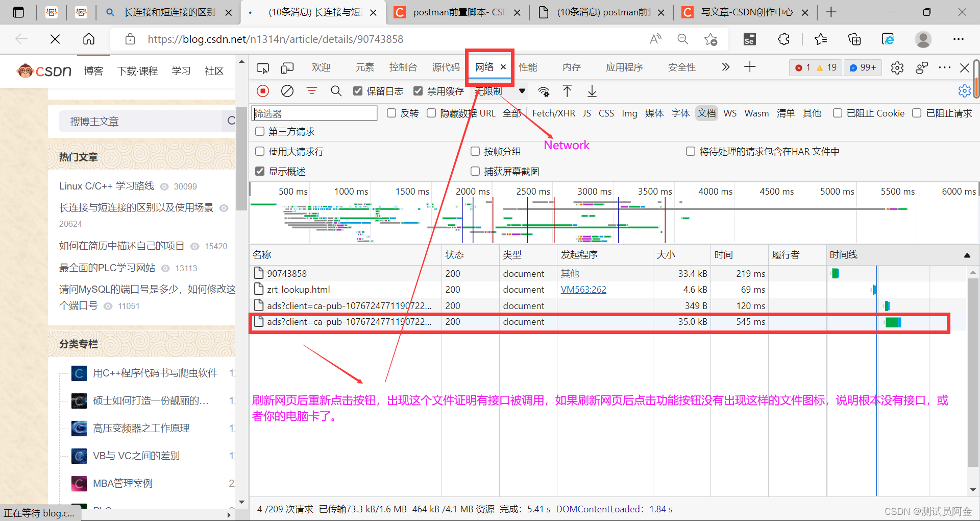Click browser read aloud icon
The height and width of the screenshot is (521, 980).
[x=655, y=39]
